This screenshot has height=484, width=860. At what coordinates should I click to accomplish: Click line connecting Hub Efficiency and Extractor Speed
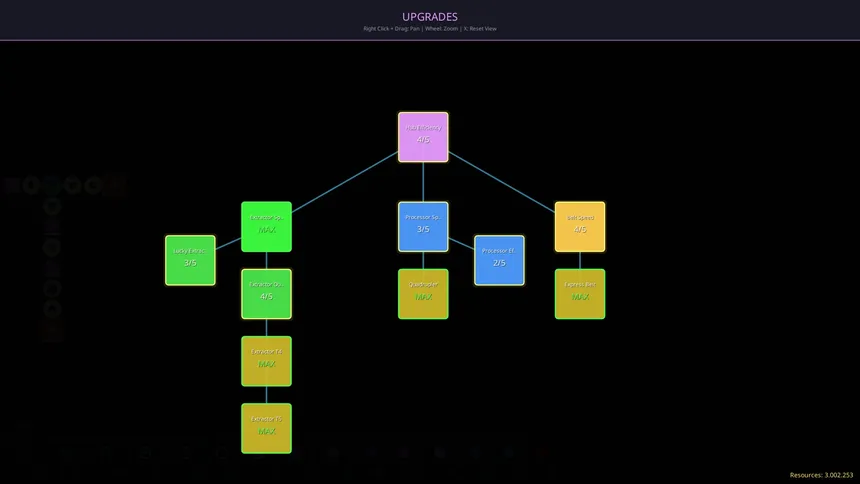pyautogui.click(x=345, y=181)
